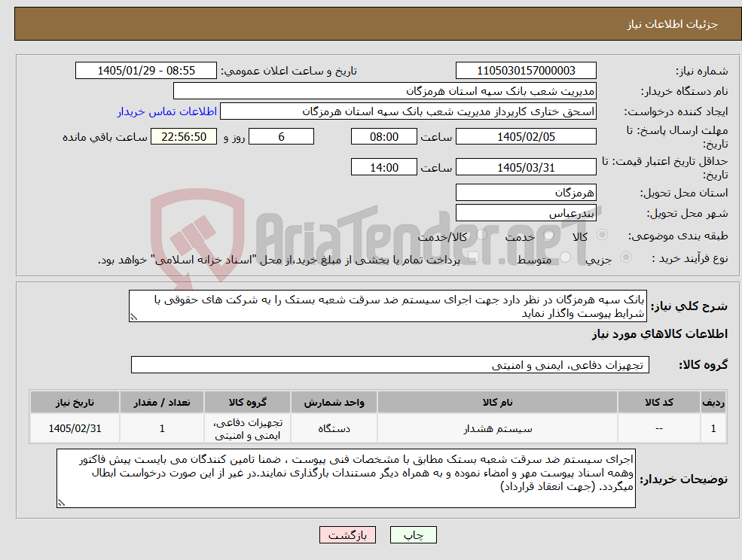Open buyer contact info link

pos(167,111)
